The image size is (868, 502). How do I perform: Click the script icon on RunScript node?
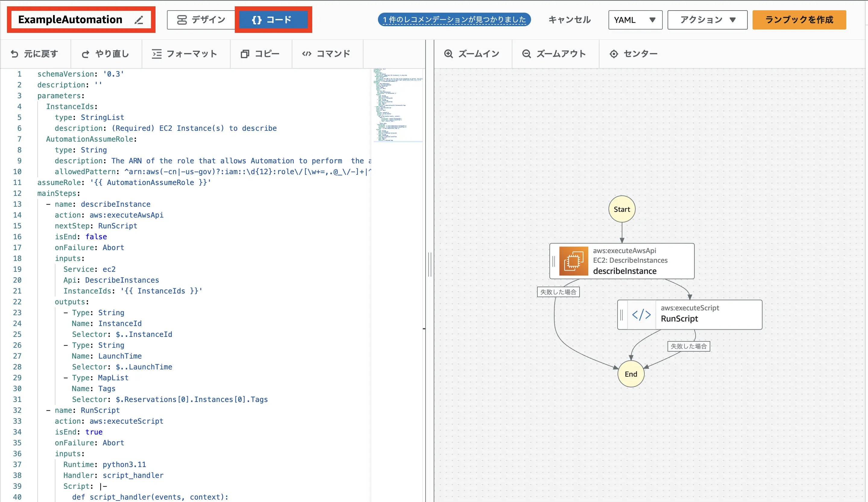pyautogui.click(x=641, y=314)
